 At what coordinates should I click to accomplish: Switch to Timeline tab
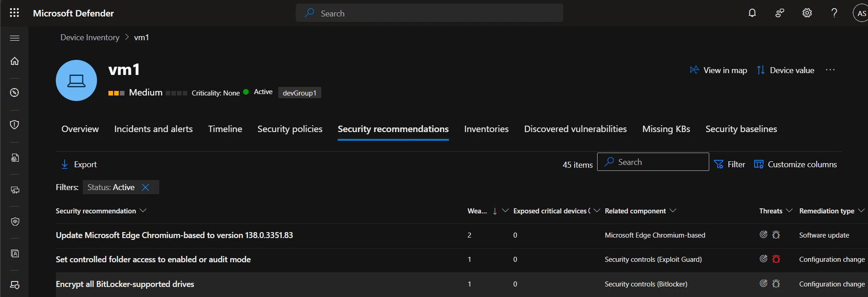pyautogui.click(x=225, y=129)
